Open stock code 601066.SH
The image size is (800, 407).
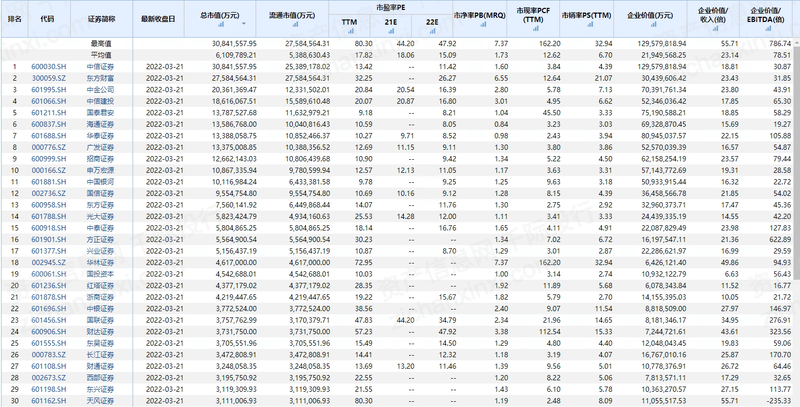tap(48, 101)
